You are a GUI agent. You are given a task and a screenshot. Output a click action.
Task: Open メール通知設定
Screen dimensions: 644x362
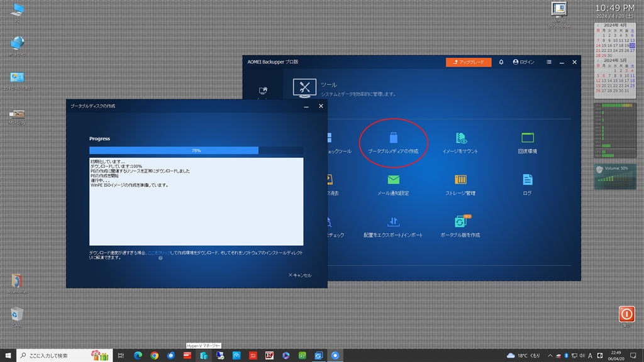point(393,185)
